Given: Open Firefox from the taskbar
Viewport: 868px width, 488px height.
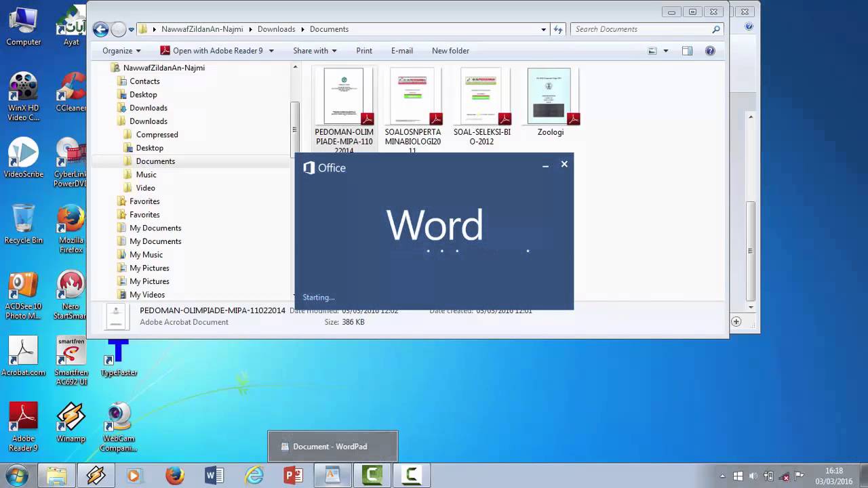Looking at the screenshot, I should pos(175,476).
